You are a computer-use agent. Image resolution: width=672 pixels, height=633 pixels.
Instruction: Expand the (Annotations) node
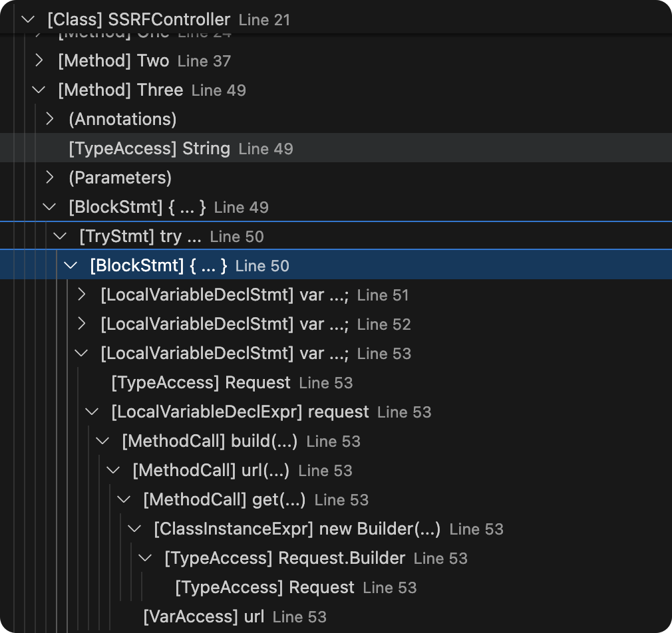pos(50,119)
